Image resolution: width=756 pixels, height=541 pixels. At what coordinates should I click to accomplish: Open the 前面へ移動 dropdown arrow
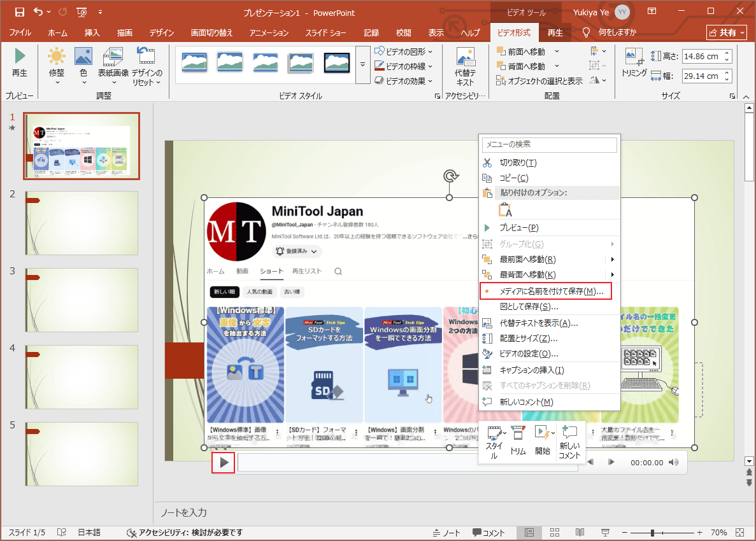[557, 52]
